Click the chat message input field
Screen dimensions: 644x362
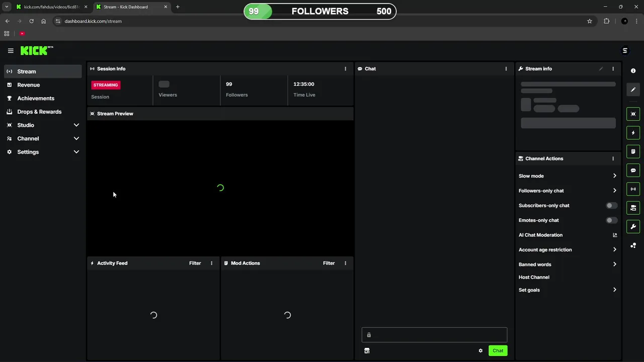click(x=434, y=335)
